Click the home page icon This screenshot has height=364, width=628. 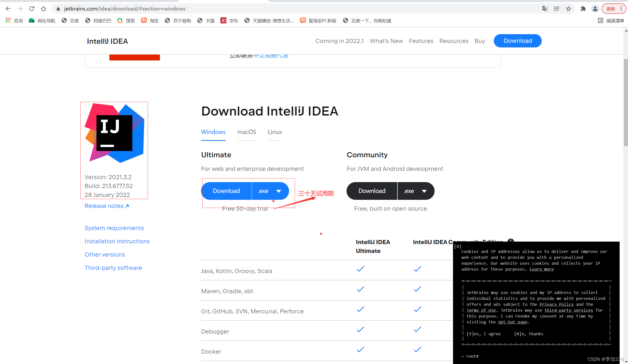point(43,9)
